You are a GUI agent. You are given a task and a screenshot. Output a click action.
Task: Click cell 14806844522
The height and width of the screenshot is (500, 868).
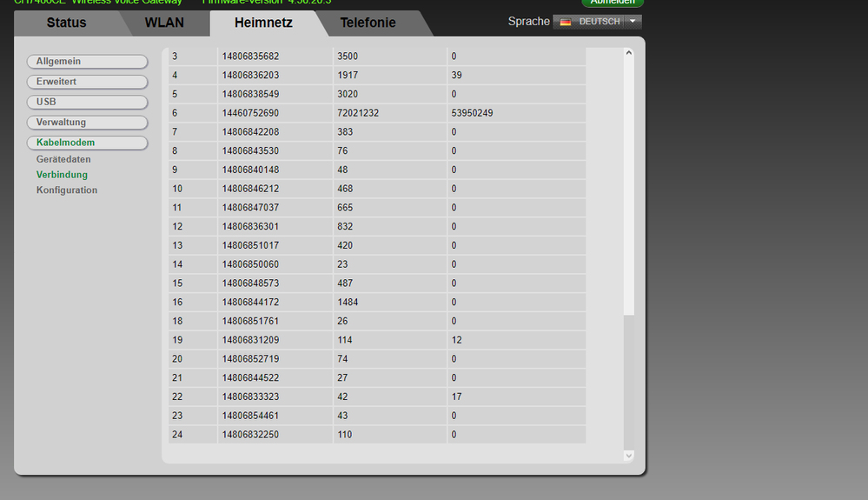275,377
